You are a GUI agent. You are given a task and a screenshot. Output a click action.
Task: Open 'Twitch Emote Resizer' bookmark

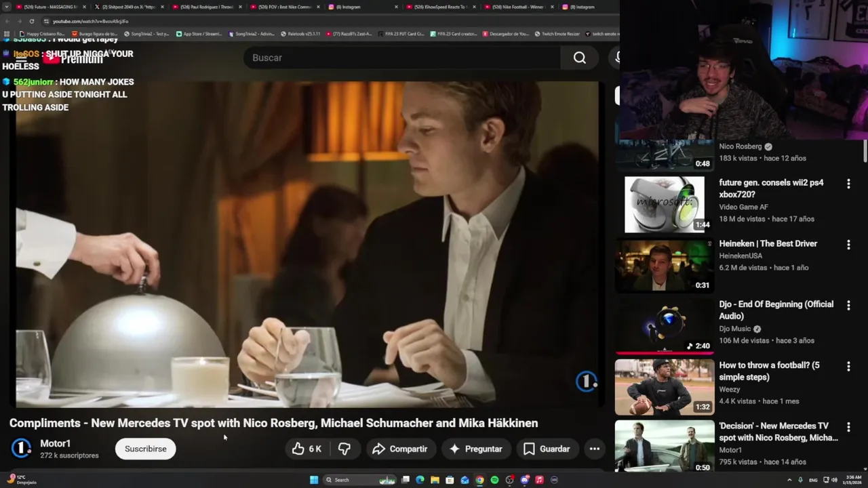(557, 34)
